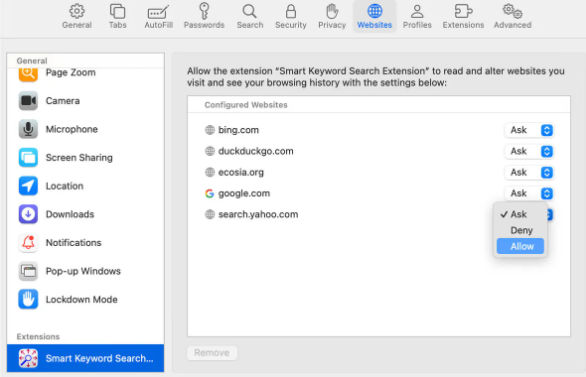Click the Smart Keyword Search extension icon
Image resolution: width=586 pixels, height=377 pixels.
pos(28,358)
